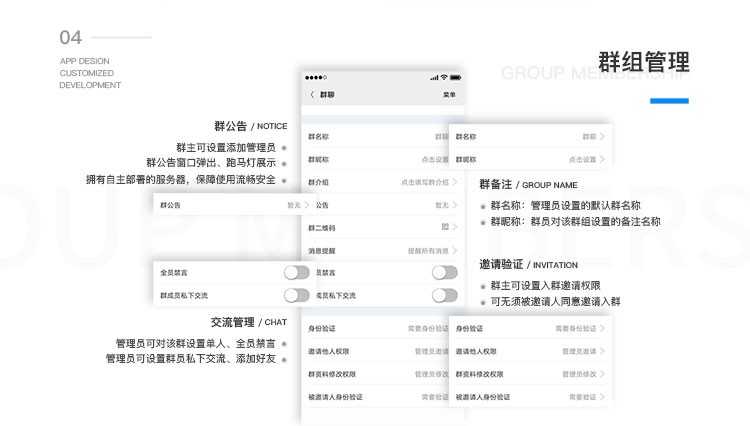
Task: Open the QR code icon in 群二维码 row
Action: coord(445,227)
